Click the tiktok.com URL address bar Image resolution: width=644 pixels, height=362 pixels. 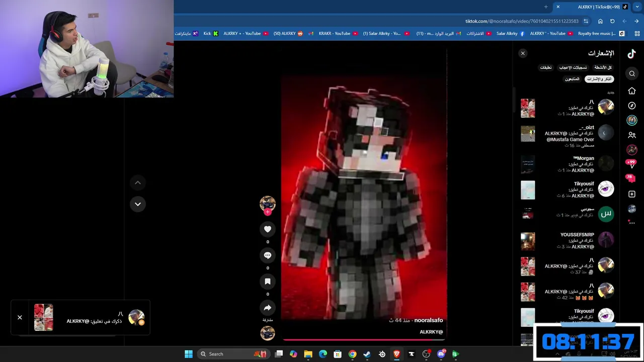pyautogui.click(x=522, y=21)
